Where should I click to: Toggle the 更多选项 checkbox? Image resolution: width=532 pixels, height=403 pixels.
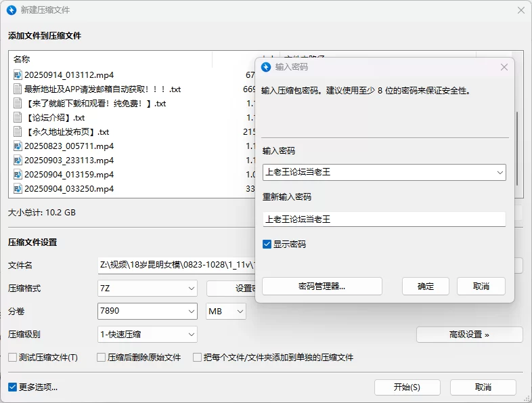[x=12, y=387]
